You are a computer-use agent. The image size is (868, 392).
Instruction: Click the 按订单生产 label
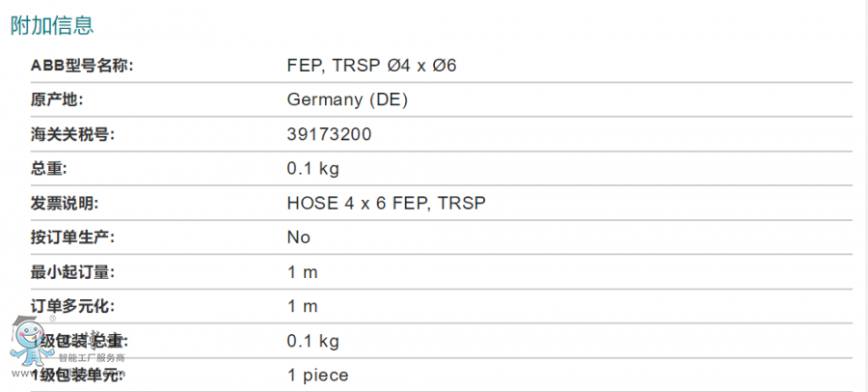[73, 238]
